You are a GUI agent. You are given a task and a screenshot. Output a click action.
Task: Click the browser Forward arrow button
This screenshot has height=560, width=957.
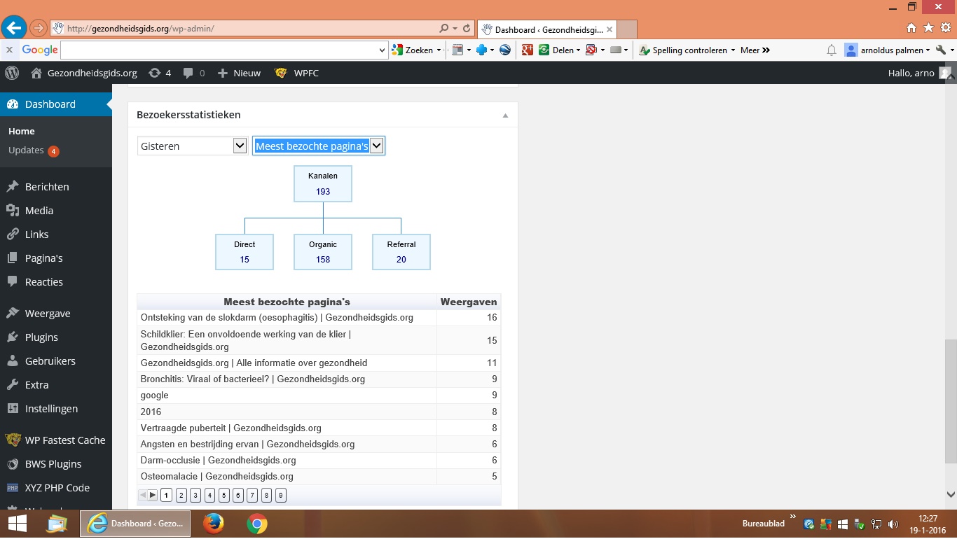click(38, 29)
